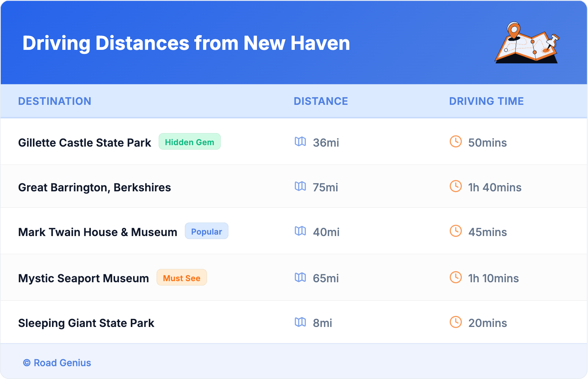Image resolution: width=588 pixels, height=379 pixels.
Task: Click the DESTINATION column header
Action: (x=55, y=101)
